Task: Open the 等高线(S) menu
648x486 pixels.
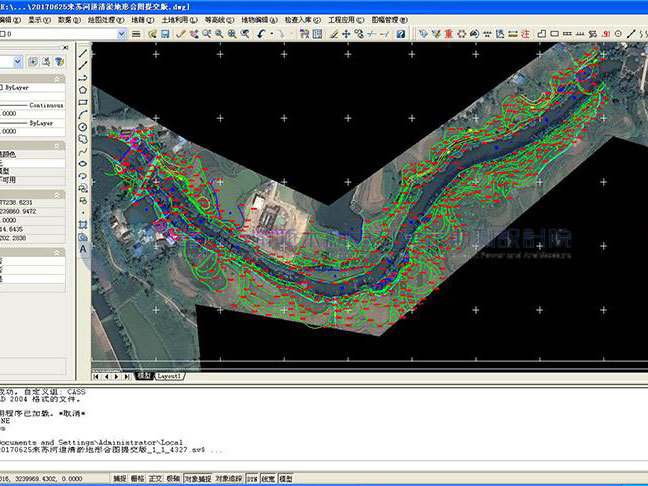Action: (219, 19)
